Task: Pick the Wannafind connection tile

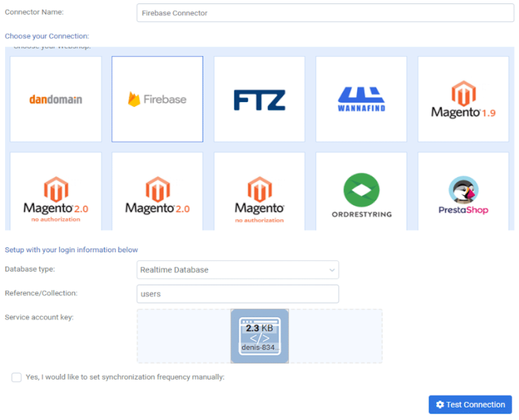Action: click(x=361, y=99)
